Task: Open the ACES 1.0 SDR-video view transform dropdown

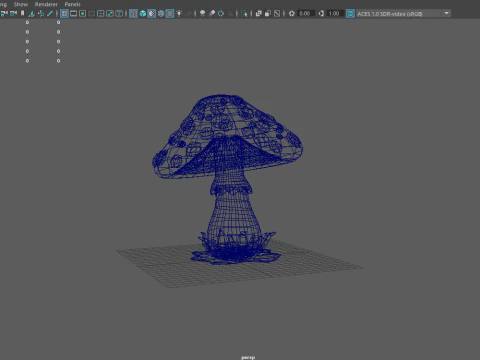Action: (403, 13)
